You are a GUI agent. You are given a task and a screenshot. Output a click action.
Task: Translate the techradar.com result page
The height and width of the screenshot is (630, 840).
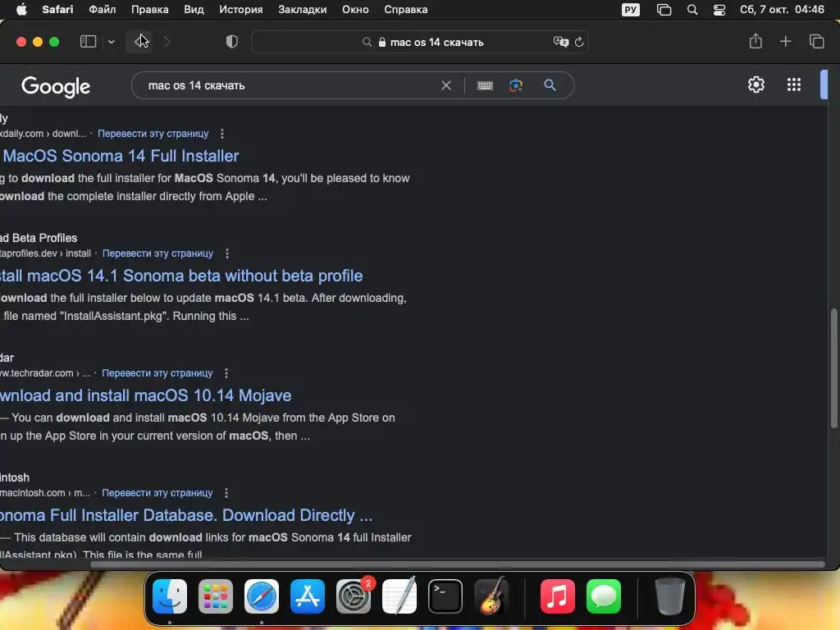click(157, 373)
